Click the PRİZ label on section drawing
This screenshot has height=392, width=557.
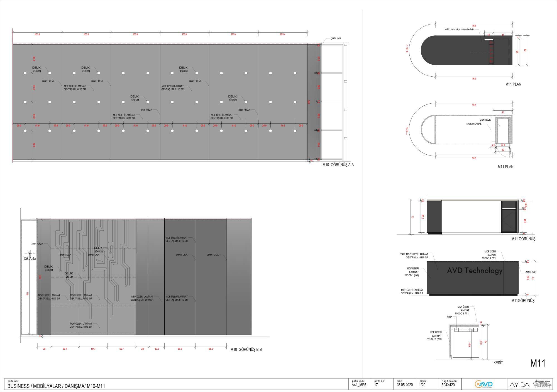pyautogui.click(x=449, y=317)
